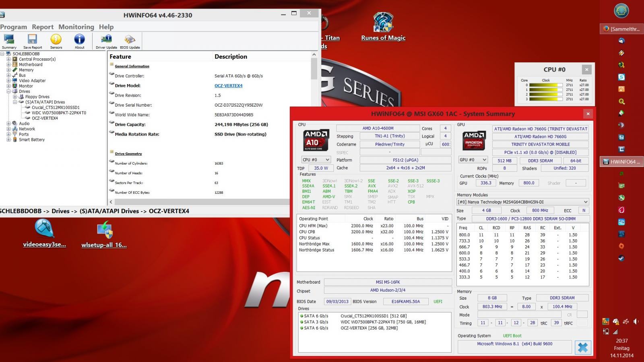Open the Summary toolbar icon
This screenshot has height=362, width=644.
coord(9,41)
